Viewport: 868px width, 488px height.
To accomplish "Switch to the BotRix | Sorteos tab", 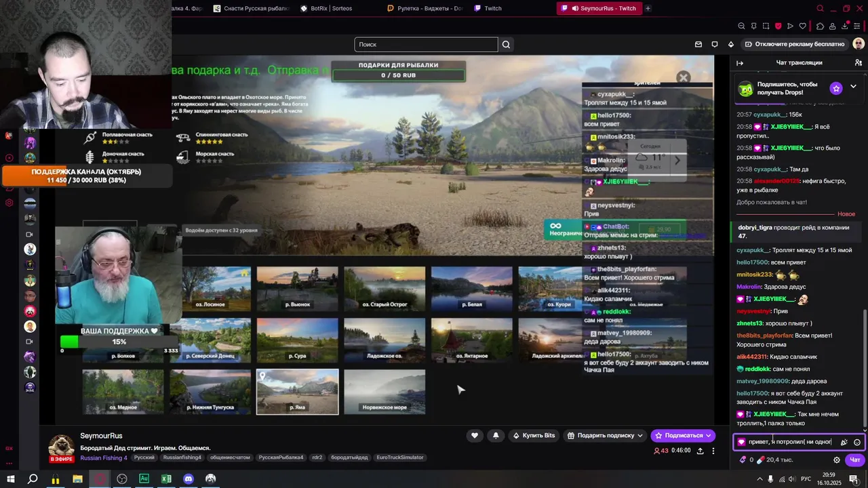I will (331, 8).
